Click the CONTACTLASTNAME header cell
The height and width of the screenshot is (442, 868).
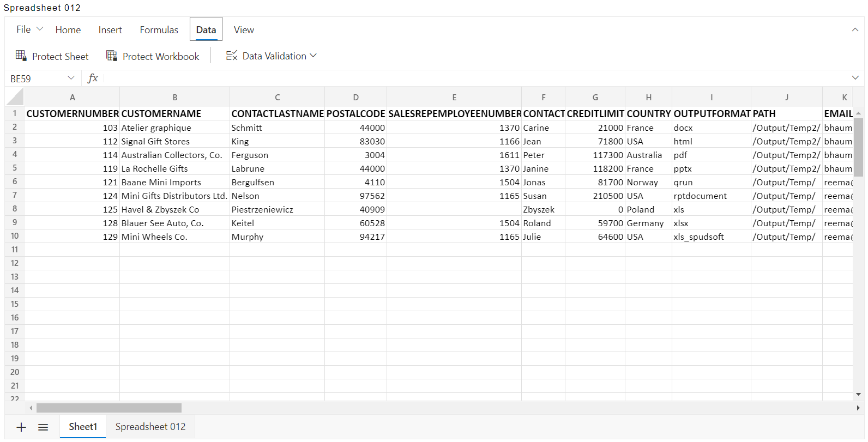[x=277, y=113]
